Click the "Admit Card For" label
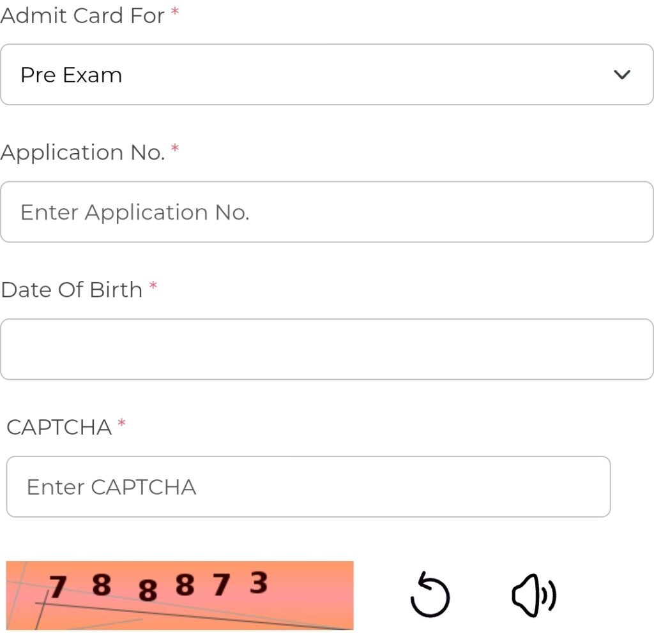The height and width of the screenshot is (644, 654). [x=82, y=16]
